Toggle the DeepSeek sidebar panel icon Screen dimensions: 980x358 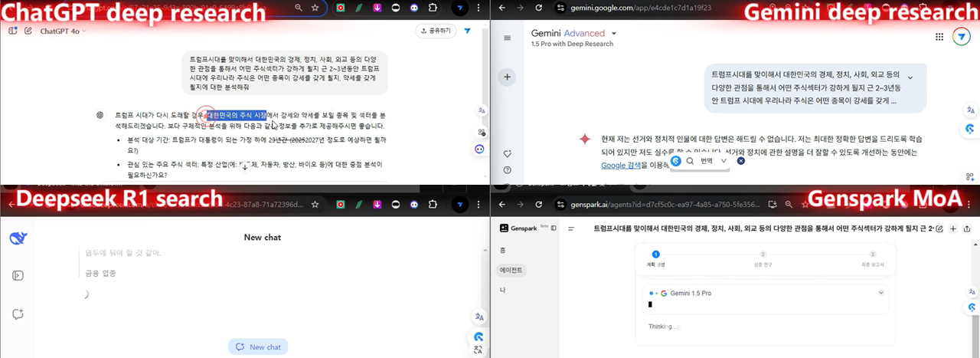[18, 276]
